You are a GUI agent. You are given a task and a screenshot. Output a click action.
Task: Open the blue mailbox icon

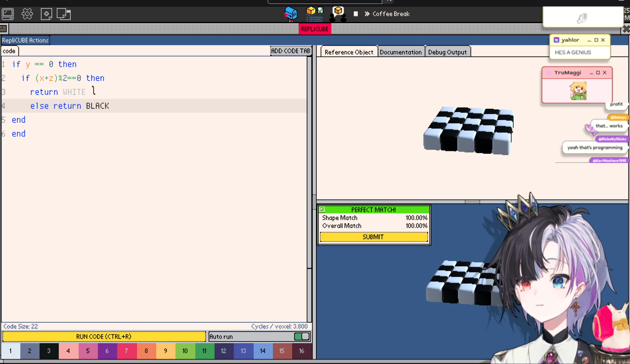click(x=291, y=14)
